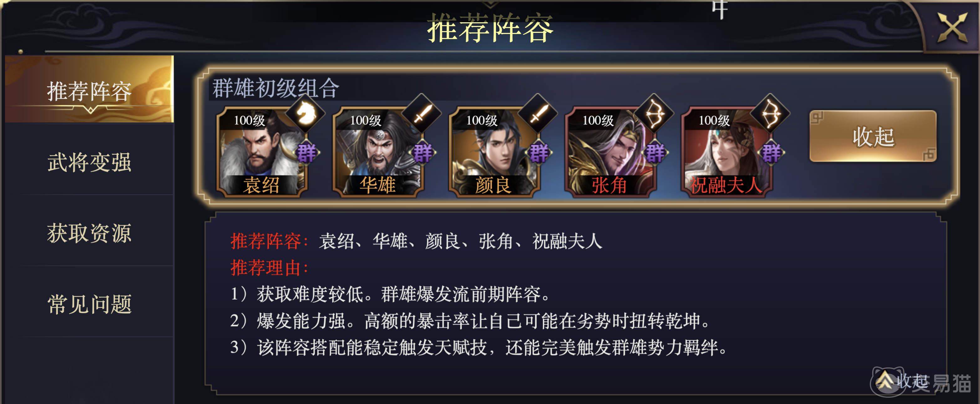This screenshot has height=404, width=980.
Task: Click the sword icon on 颜良's card
Action: (x=538, y=113)
